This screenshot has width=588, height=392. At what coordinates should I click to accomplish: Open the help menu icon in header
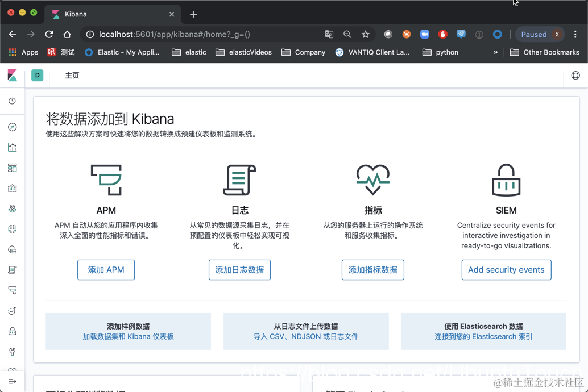[x=575, y=76]
